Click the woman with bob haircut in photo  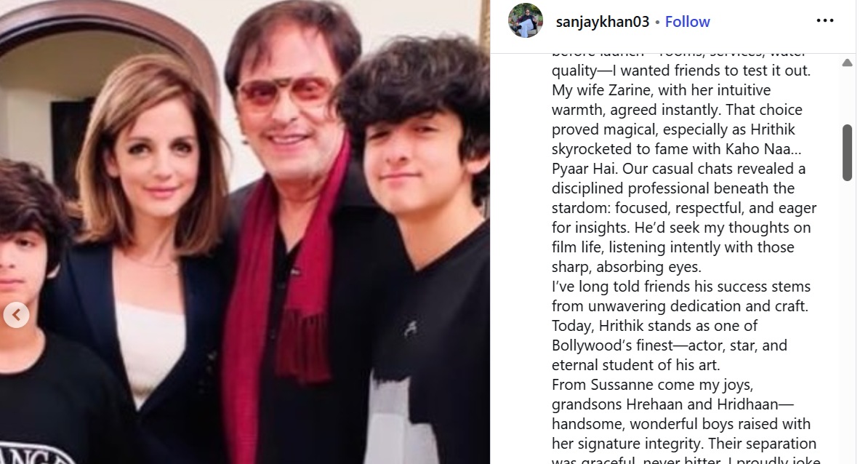[x=144, y=249]
